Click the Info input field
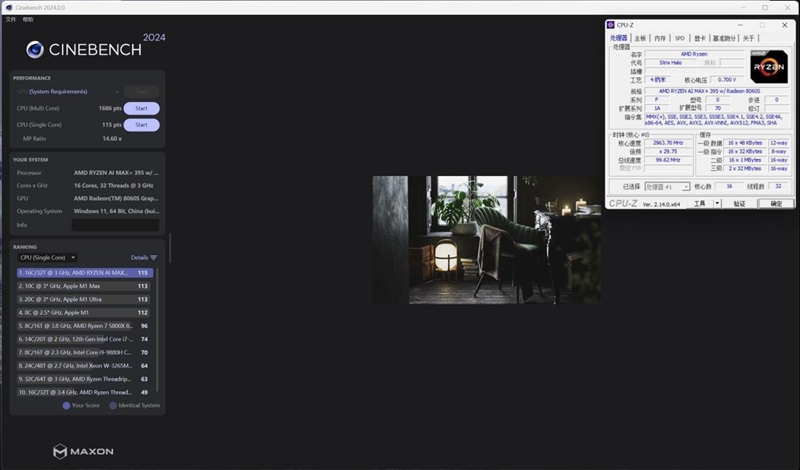Image resolution: width=800 pixels, height=470 pixels. [115, 225]
